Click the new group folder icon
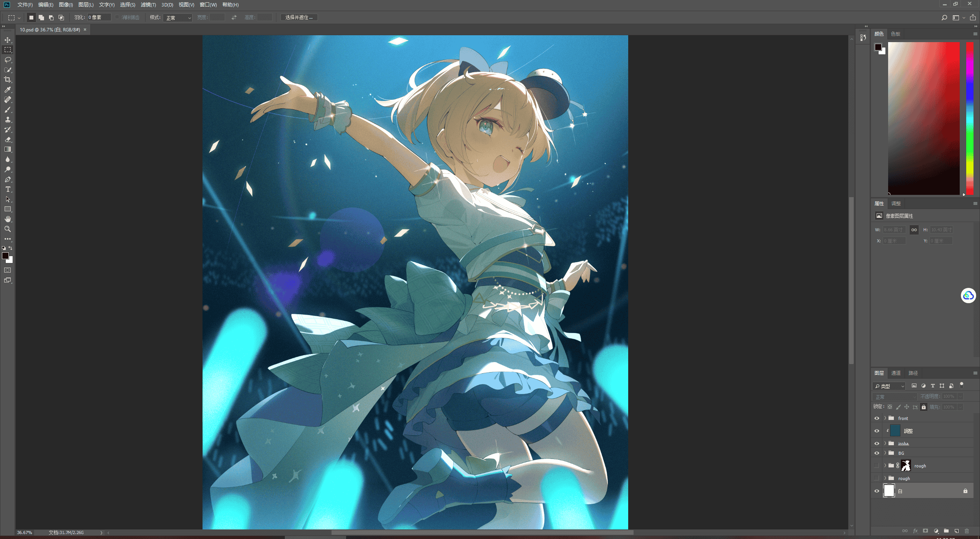 pyautogui.click(x=946, y=531)
